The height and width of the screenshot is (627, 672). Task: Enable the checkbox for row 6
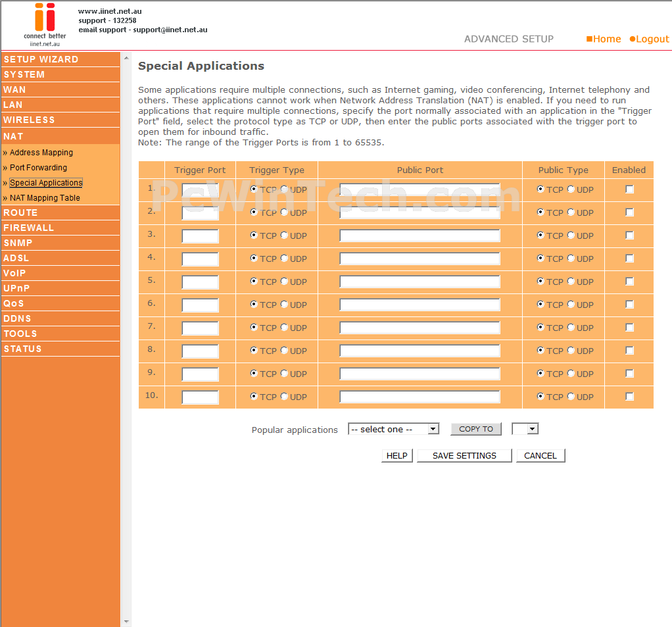tap(629, 305)
